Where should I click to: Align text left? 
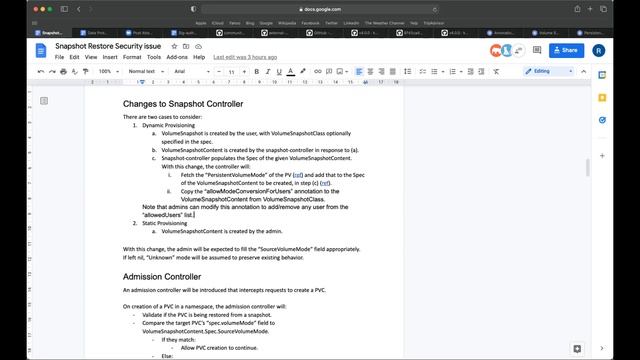pos(359,71)
